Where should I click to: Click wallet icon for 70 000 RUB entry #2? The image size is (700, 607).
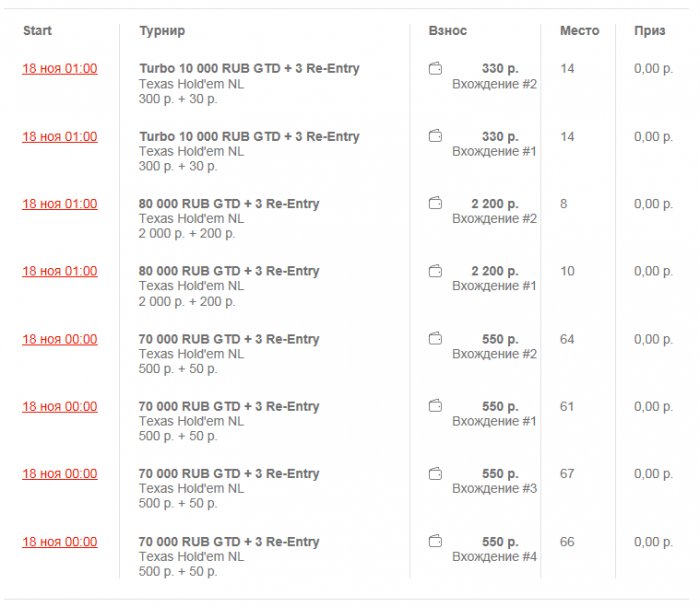pyautogui.click(x=435, y=339)
